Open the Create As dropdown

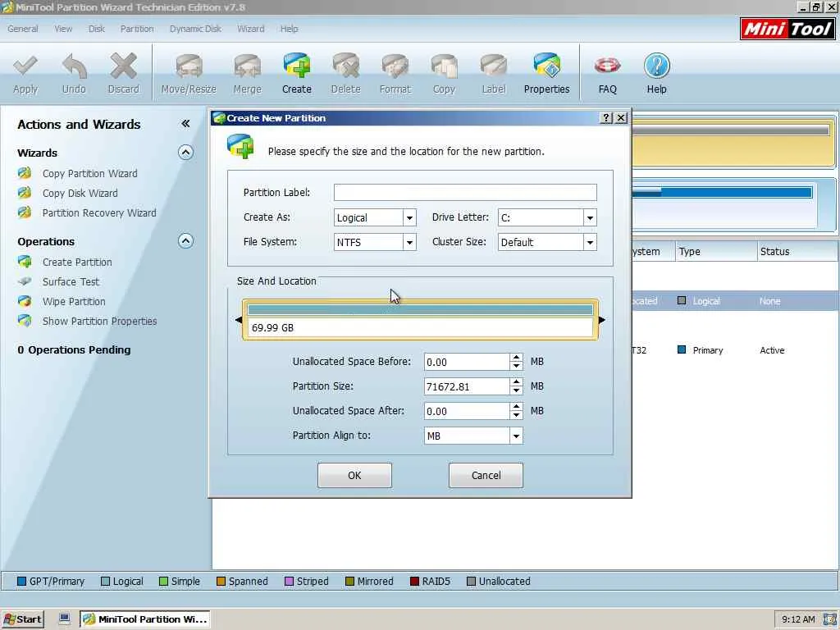coord(409,217)
